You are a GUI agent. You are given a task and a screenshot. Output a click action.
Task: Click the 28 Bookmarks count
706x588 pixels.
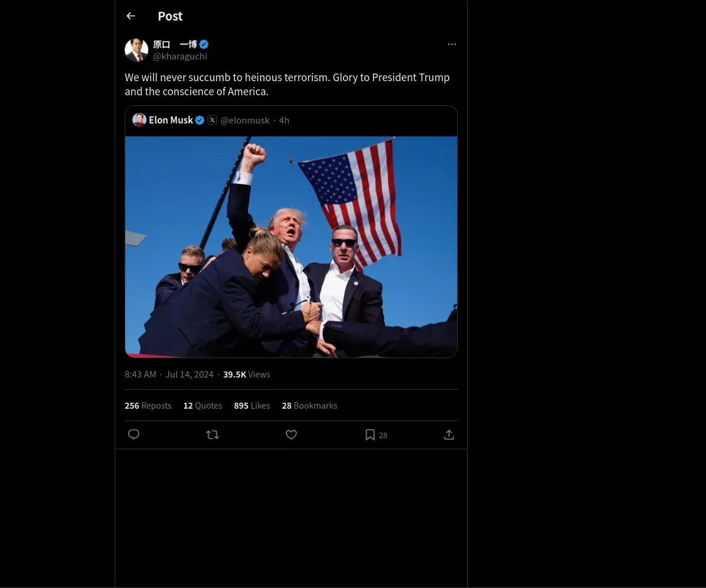[x=309, y=406]
